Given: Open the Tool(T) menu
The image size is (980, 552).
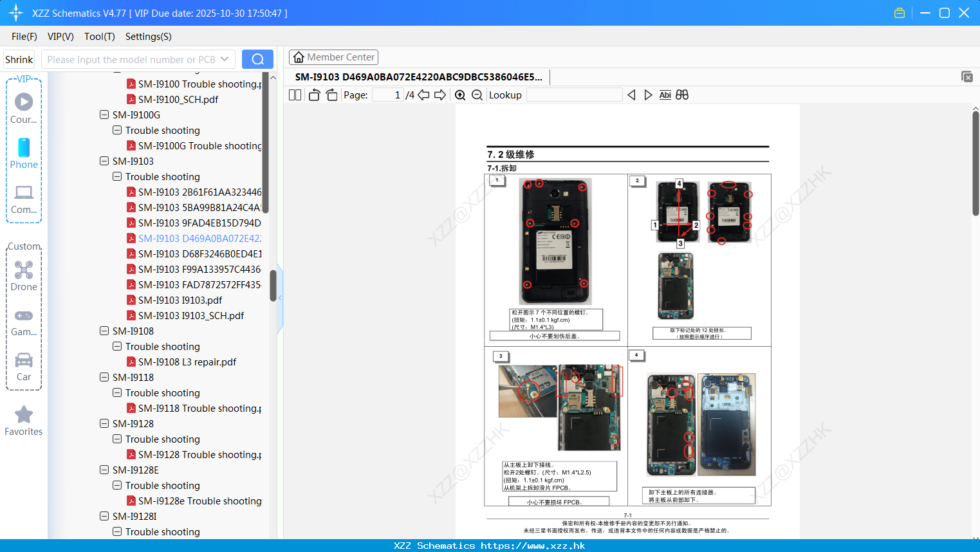Looking at the screenshot, I should 100,37.
